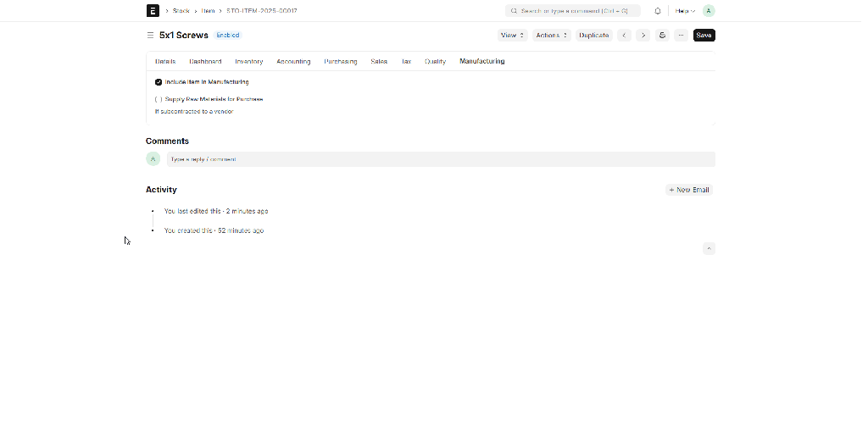The image size is (868, 427).
Task: Click the New Email button
Action: coord(689,190)
